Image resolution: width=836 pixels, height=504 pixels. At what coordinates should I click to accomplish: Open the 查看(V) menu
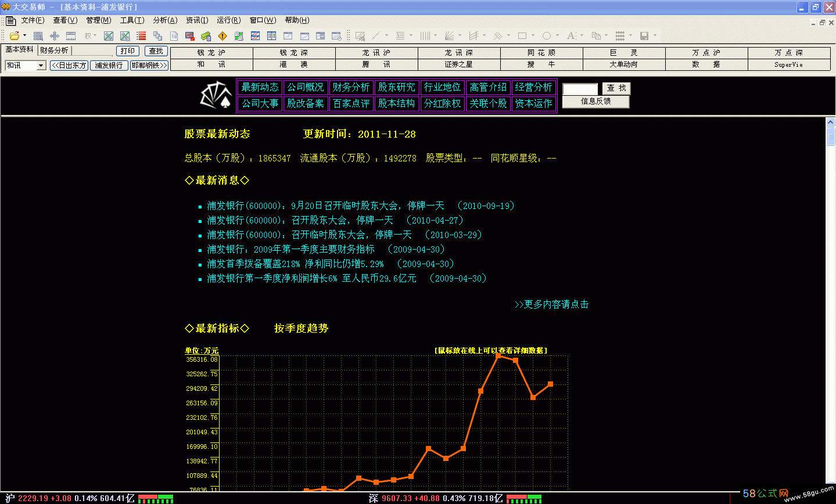[65, 20]
